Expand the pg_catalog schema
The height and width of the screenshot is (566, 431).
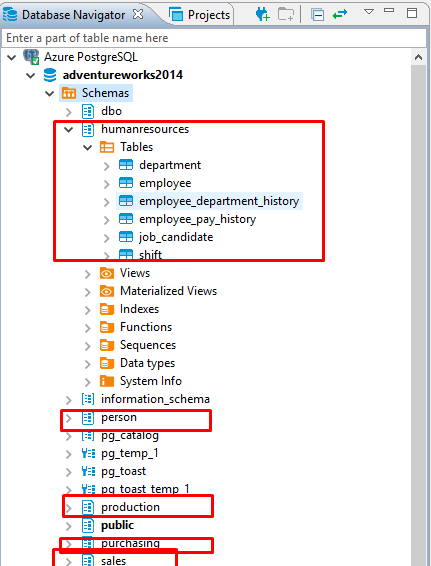click(69, 436)
